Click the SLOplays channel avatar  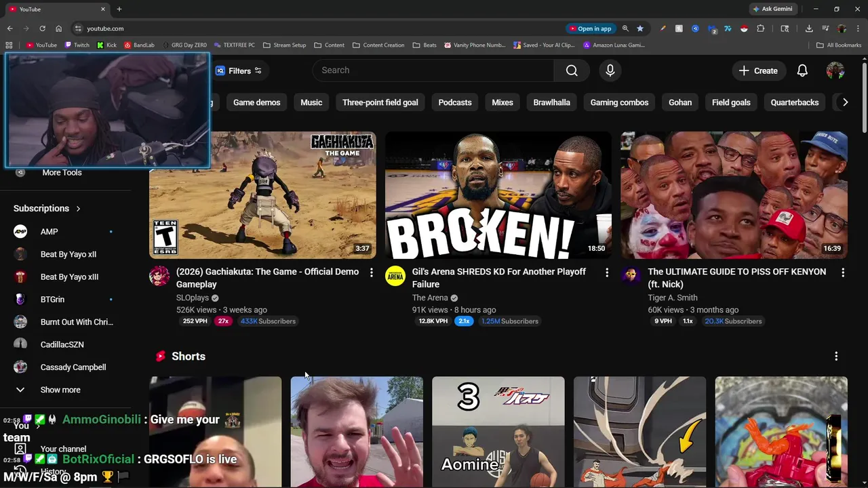click(159, 276)
